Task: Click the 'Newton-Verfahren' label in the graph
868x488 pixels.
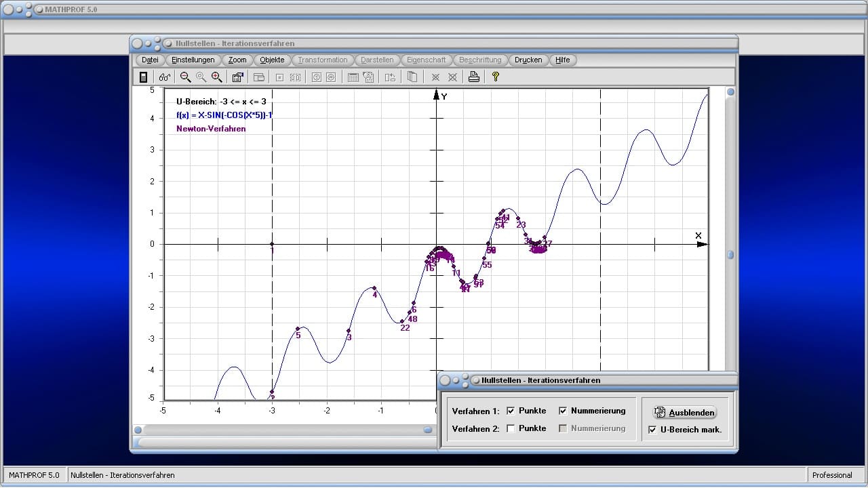Action: (x=211, y=129)
